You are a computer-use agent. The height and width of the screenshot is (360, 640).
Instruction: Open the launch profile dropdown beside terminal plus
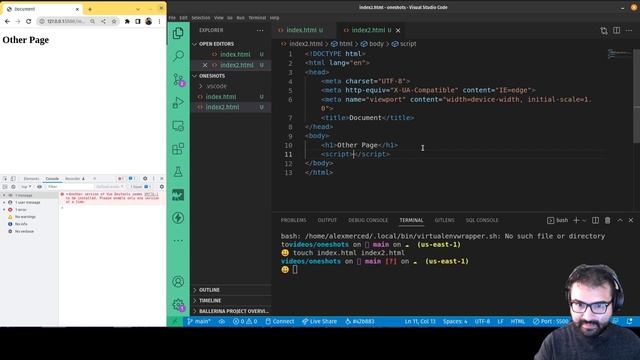[x=584, y=220]
